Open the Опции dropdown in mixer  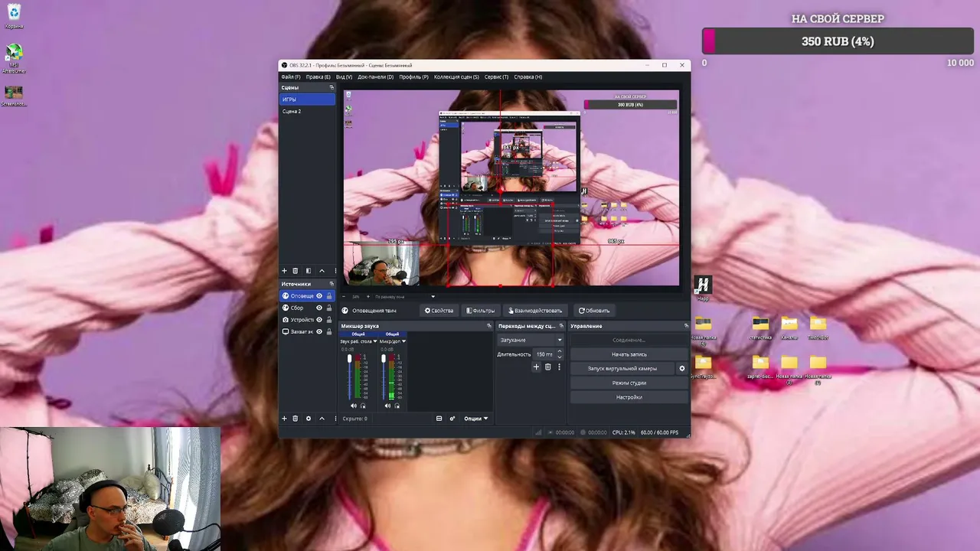(x=475, y=419)
